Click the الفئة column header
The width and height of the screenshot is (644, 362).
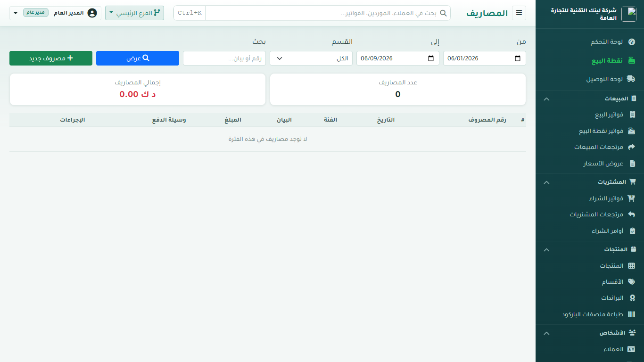pyautogui.click(x=330, y=120)
